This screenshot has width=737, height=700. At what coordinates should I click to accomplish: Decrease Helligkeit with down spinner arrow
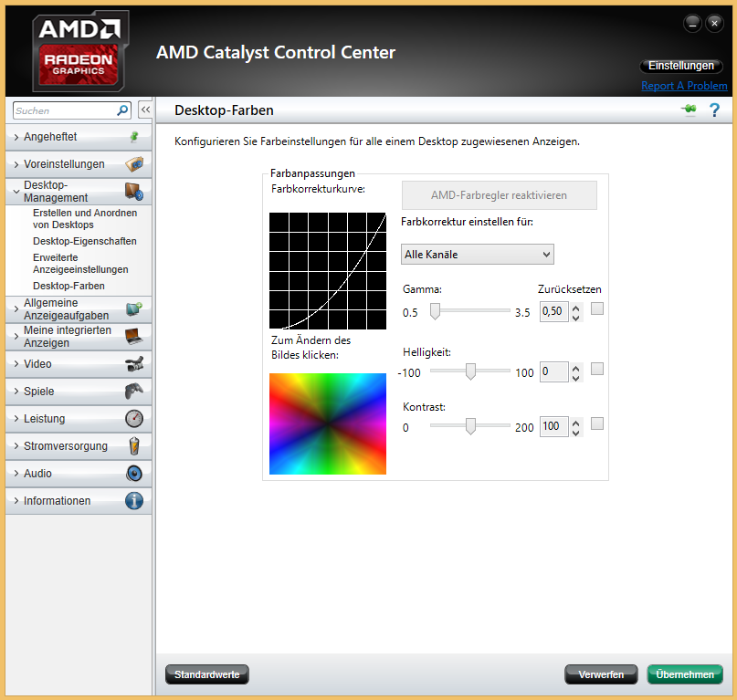click(575, 378)
